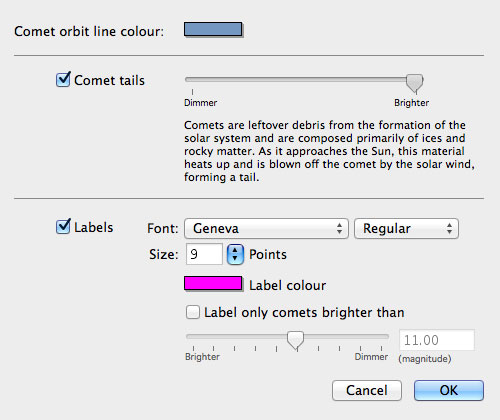Confirm settings with the OK button
The width and height of the screenshot is (500, 420).
(449, 390)
